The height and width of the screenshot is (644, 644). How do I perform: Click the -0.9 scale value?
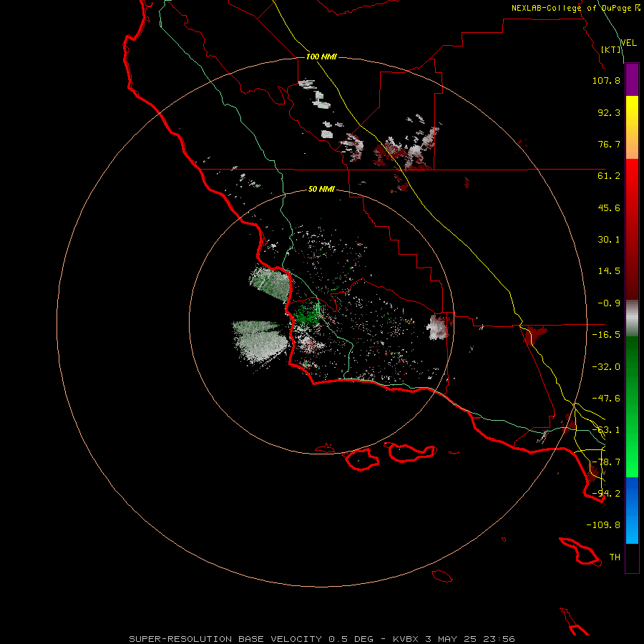tap(609, 303)
